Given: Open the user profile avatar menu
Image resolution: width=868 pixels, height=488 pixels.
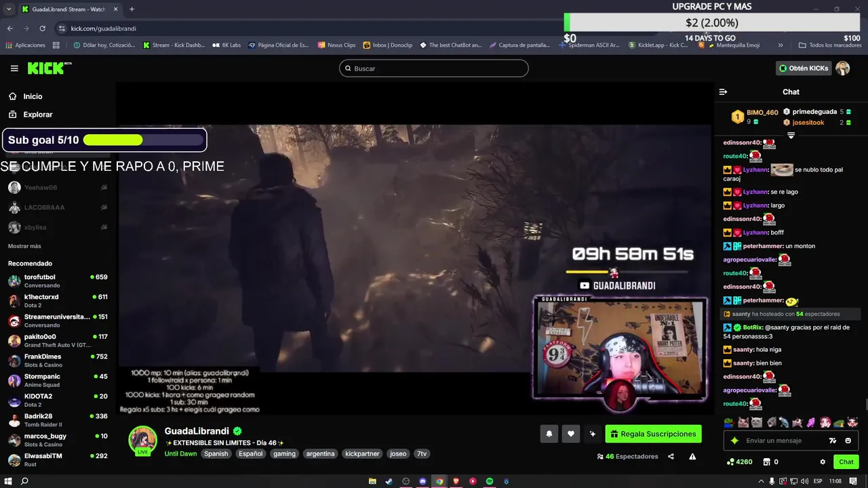Looking at the screenshot, I should (x=842, y=68).
